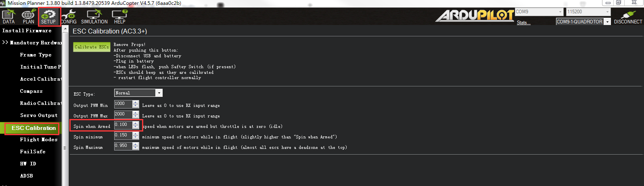Viewport: 644px width, 186px height.
Task: Select Flight Modes in the sidebar
Action: click(39, 140)
